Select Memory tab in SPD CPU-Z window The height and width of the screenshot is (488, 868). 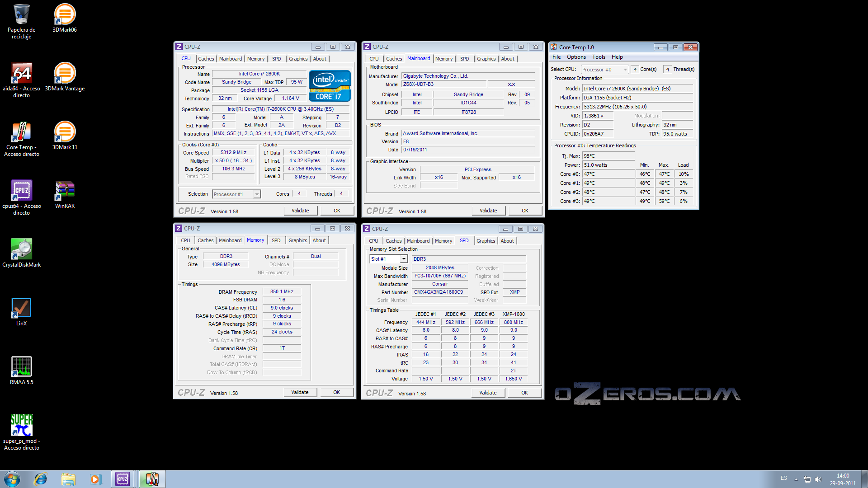click(x=443, y=241)
